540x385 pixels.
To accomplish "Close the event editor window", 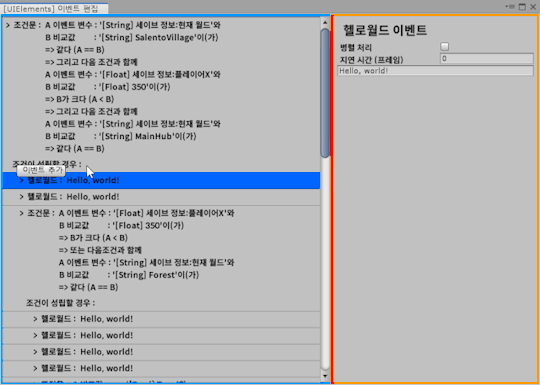I will (x=533, y=7).
